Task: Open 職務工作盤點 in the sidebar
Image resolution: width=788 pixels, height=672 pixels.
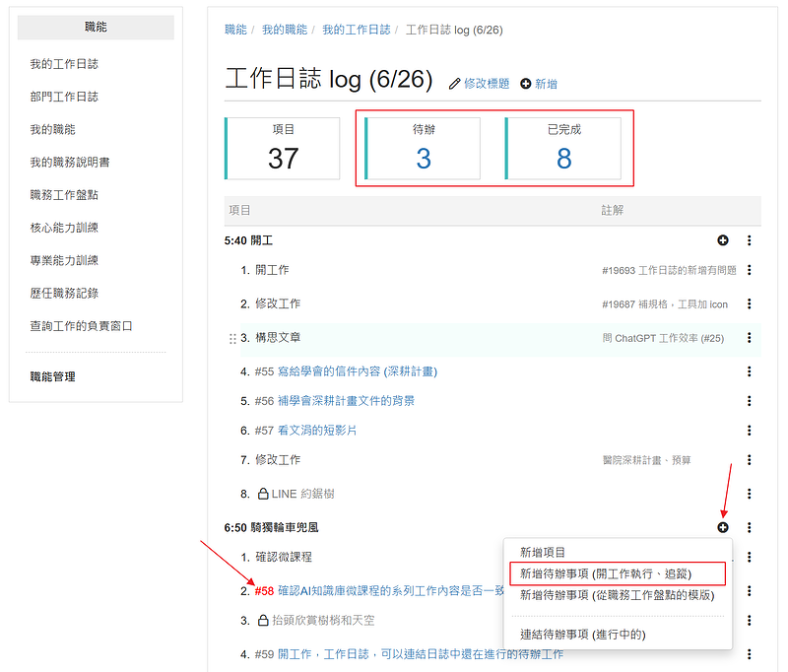Action: (x=64, y=195)
